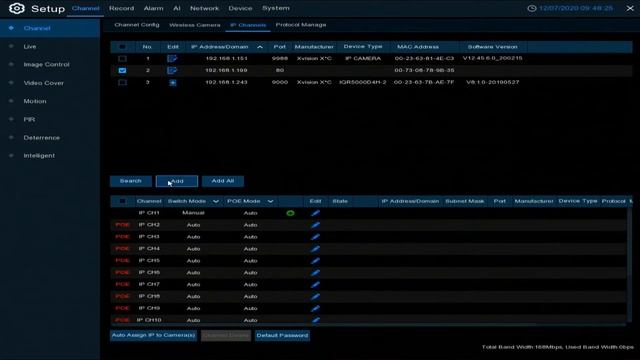Open Motion settings in sidebar

pos(35,101)
